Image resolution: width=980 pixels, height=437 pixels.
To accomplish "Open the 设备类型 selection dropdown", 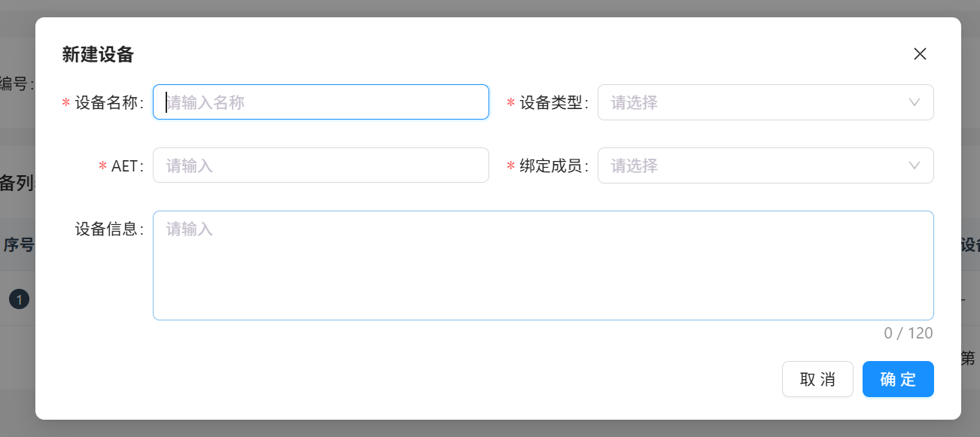I will point(765,102).
